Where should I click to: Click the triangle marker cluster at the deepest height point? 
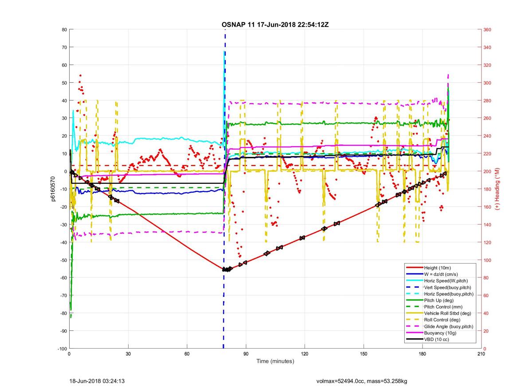coord(227,269)
